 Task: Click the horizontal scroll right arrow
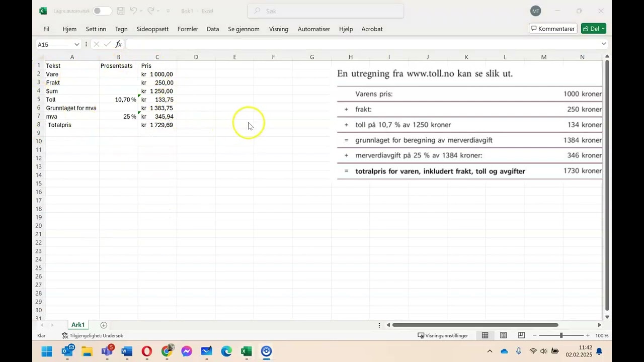tap(599, 325)
